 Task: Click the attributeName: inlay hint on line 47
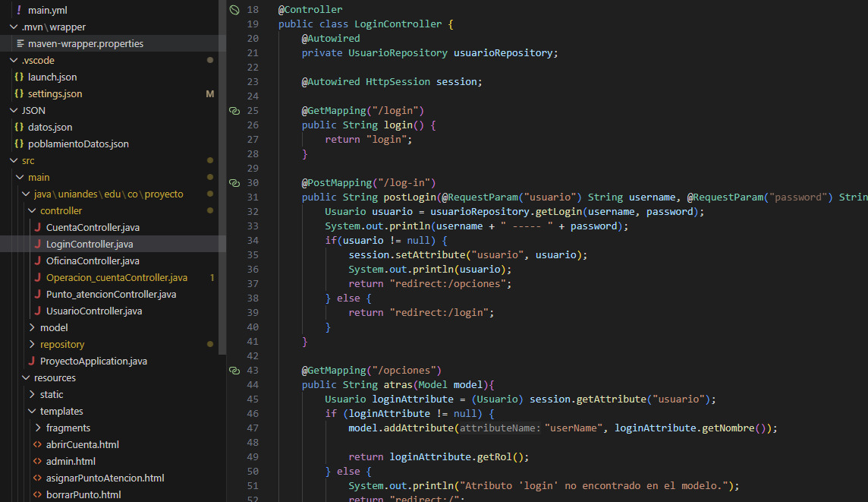[x=500, y=428]
